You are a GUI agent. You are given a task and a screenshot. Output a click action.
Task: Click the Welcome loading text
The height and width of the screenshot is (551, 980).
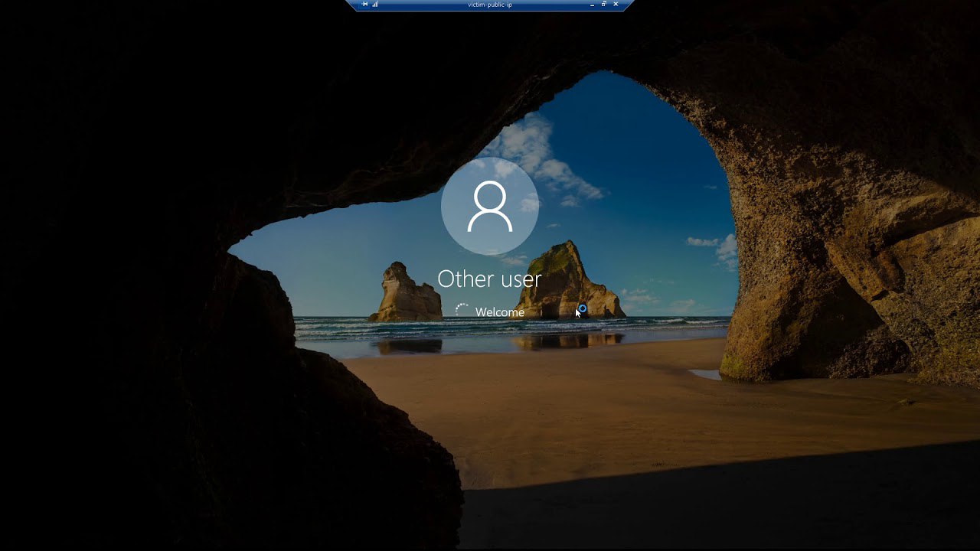pyautogui.click(x=500, y=312)
